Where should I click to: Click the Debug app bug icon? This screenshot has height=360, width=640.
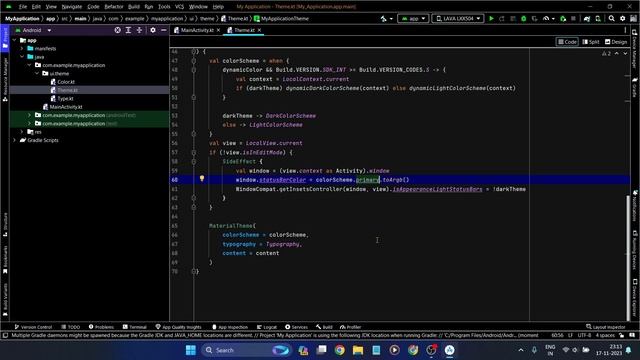pos(524,19)
